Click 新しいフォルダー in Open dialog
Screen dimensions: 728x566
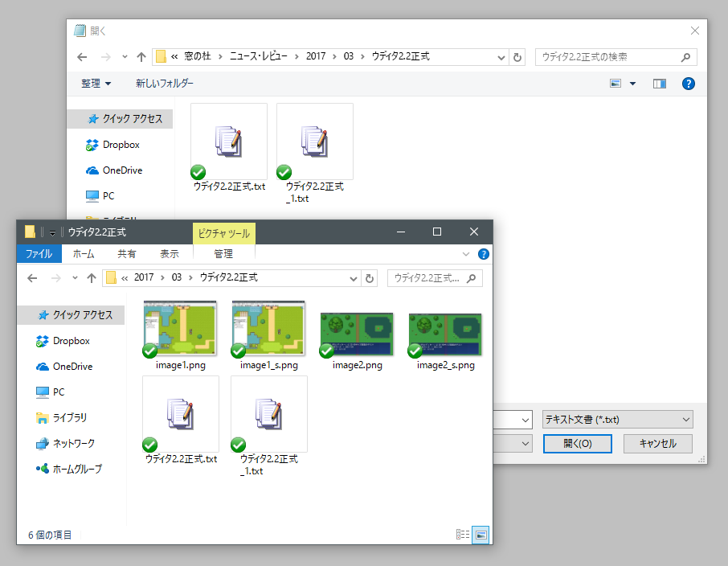click(x=165, y=84)
